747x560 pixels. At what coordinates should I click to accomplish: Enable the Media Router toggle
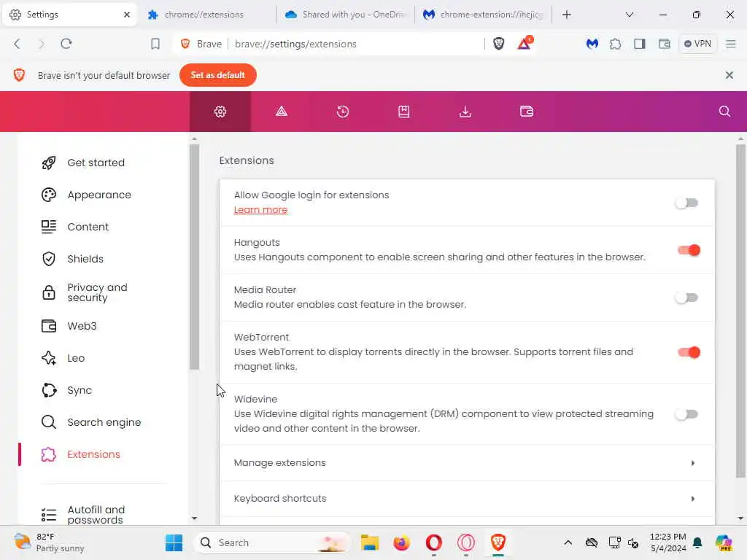click(x=686, y=297)
